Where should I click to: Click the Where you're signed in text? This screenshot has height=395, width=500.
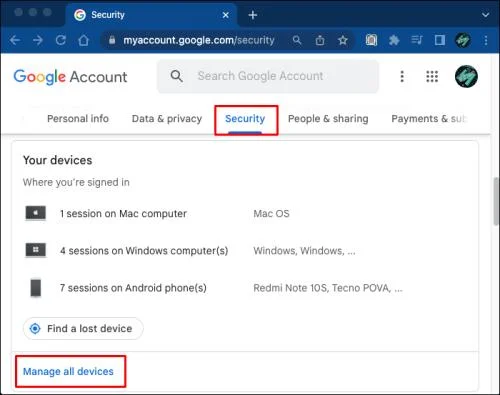coord(76,182)
